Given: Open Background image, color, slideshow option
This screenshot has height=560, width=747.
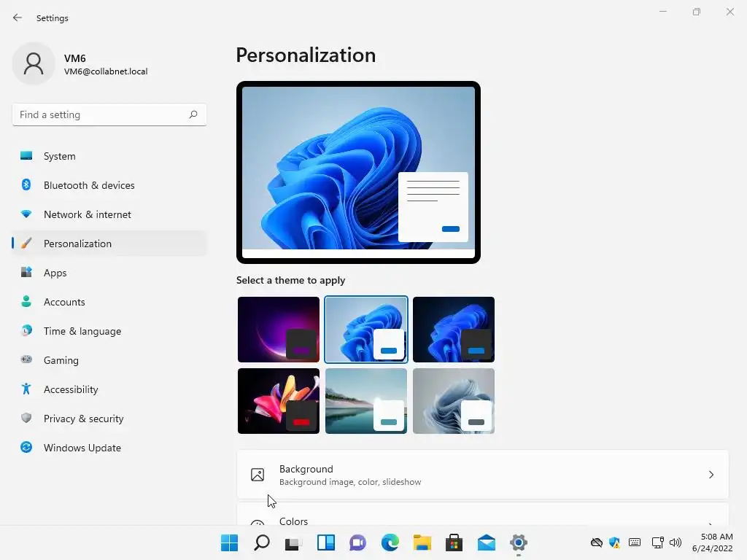Looking at the screenshot, I should [x=483, y=475].
